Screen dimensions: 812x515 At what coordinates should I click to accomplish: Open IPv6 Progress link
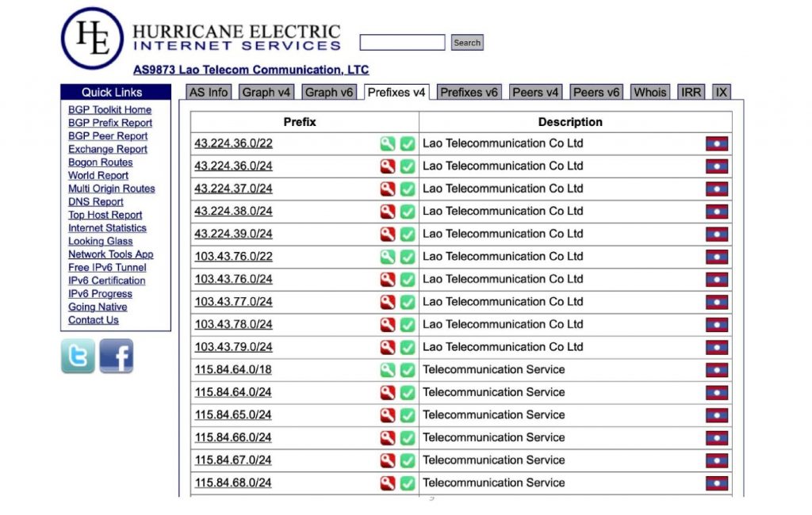point(101,294)
